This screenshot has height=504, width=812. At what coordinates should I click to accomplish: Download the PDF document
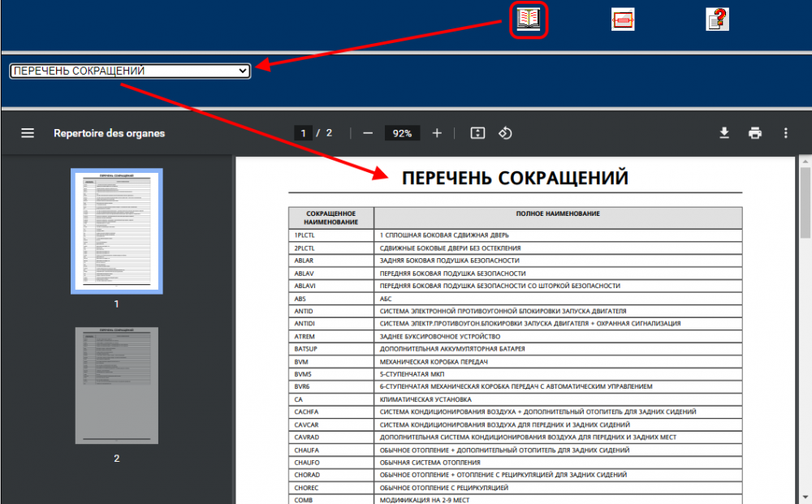(x=724, y=133)
